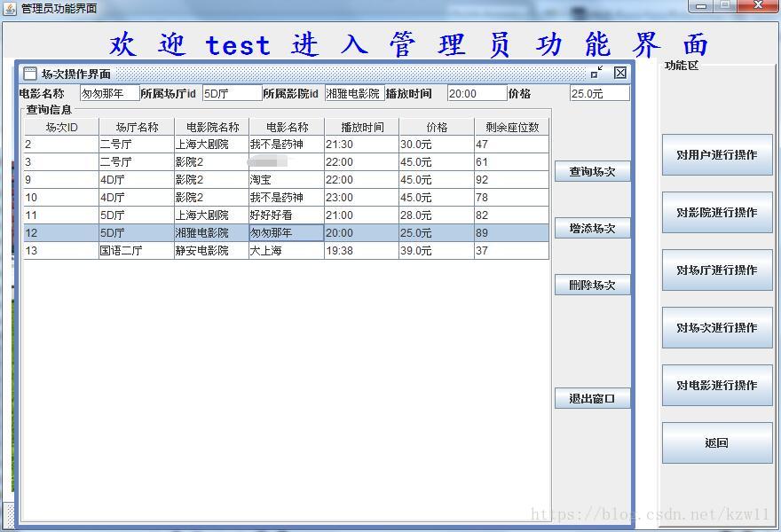Click the 价格 field showing 25.0元

[x=599, y=92]
